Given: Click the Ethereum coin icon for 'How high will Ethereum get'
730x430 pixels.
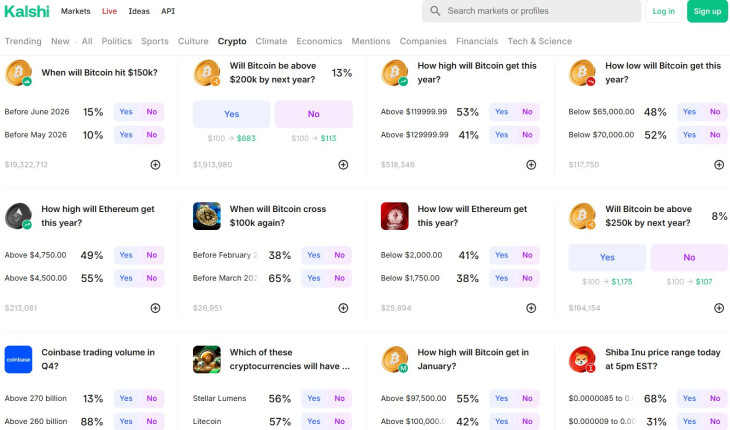Looking at the screenshot, I should (18, 216).
